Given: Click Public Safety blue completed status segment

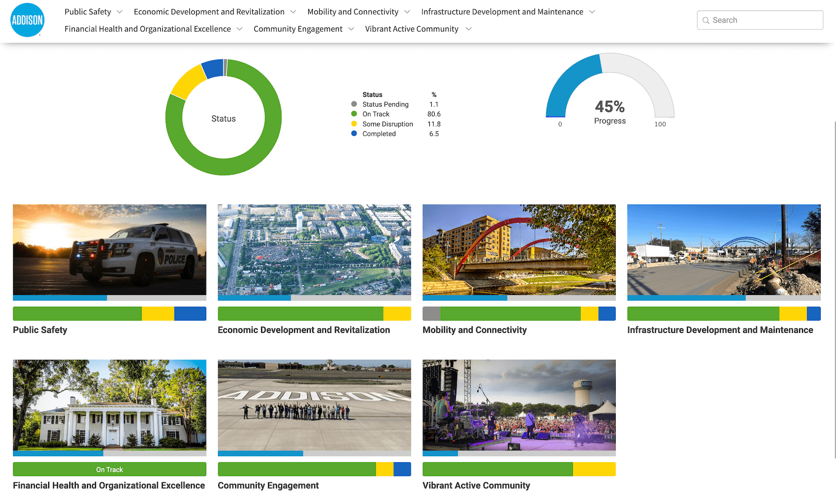Looking at the screenshot, I should (190, 314).
